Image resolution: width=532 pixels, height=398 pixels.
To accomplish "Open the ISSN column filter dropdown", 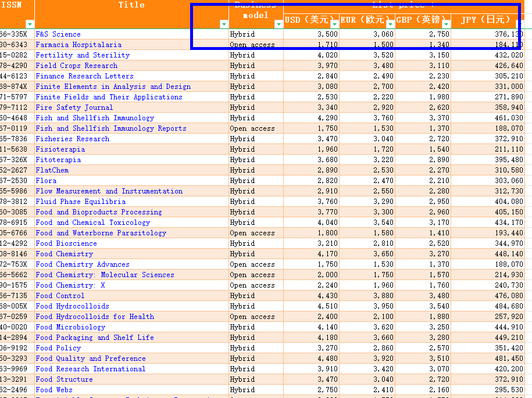I will (30, 24).
